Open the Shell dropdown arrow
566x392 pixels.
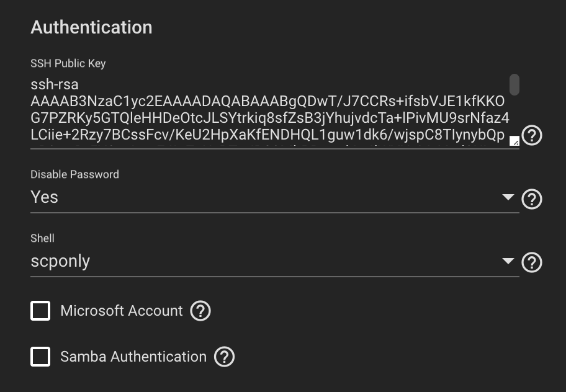click(x=508, y=261)
